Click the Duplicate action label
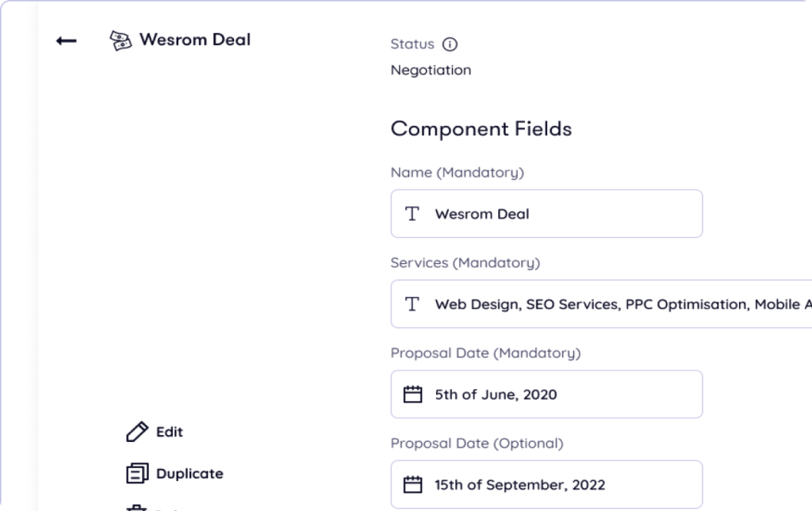 189,473
